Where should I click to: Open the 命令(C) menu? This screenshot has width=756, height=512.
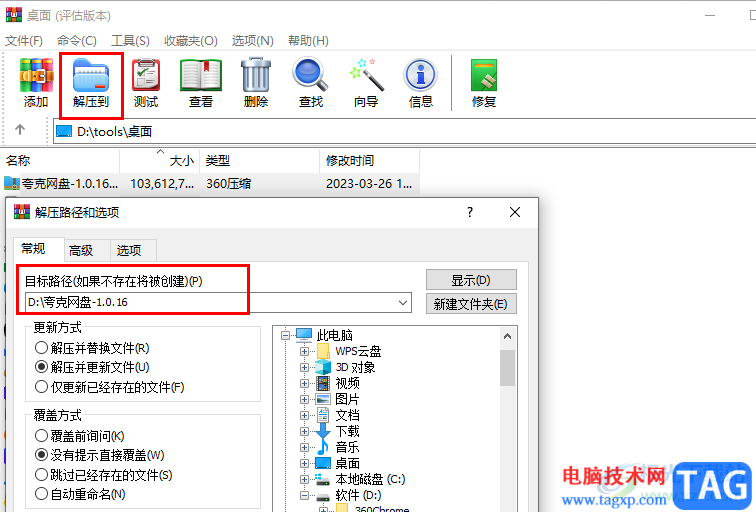click(x=77, y=40)
